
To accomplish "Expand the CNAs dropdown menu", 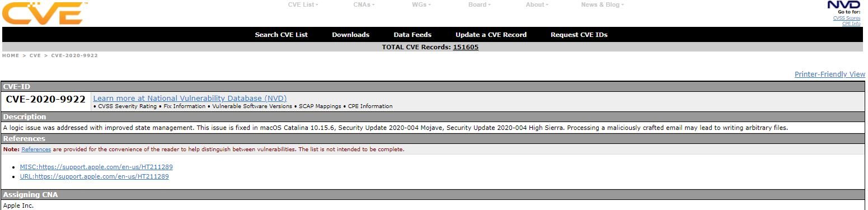I will tap(364, 4).
